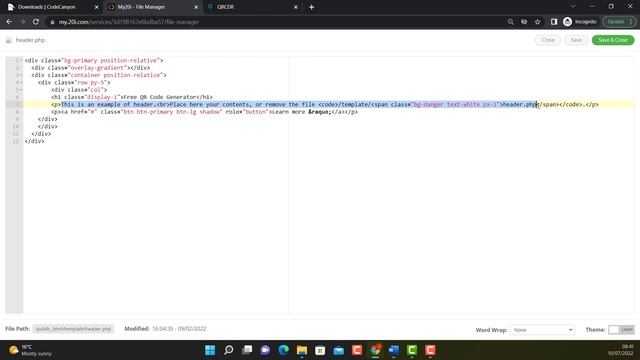Toggle the editor Theme switch
640x360 pixels.
pos(621,329)
